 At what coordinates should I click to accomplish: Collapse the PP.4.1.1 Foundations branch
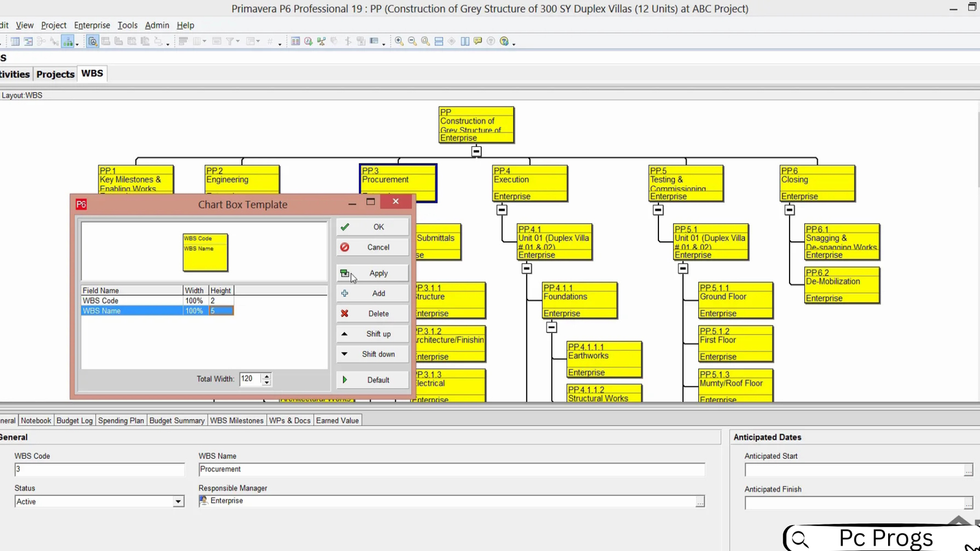click(x=552, y=328)
